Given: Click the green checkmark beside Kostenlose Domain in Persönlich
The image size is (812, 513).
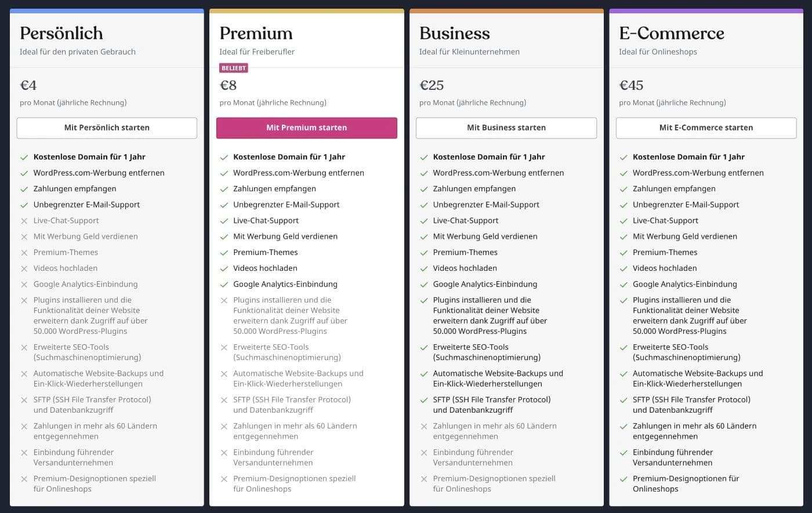Looking at the screenshot, I should (x=24, y=157).
